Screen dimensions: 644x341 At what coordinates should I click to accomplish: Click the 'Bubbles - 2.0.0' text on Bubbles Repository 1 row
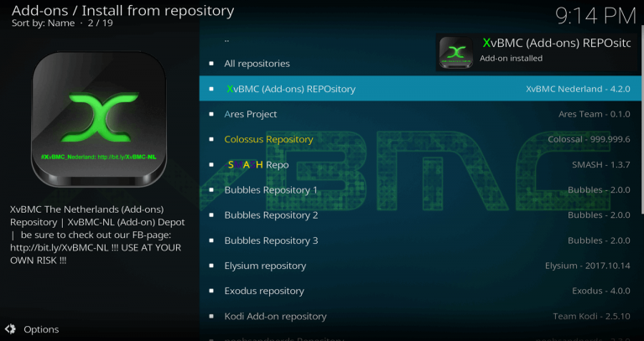pyautogui.click(x=599, y=190)
